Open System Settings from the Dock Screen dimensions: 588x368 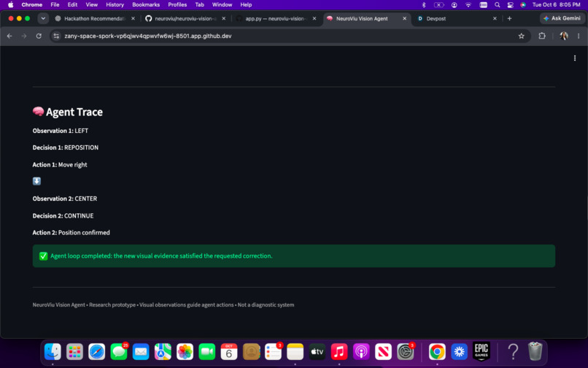(x=406, y=352)
